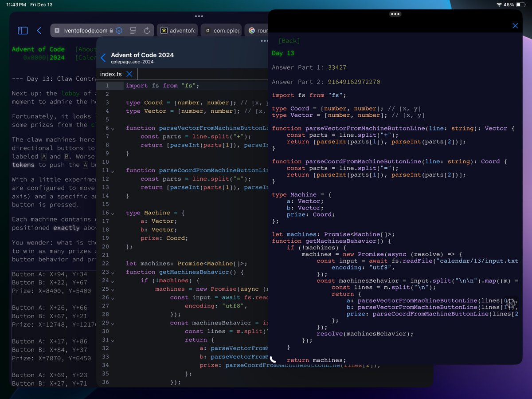Open the Advent of Code home link
This screenshot has height=399, width=532.
39,49
